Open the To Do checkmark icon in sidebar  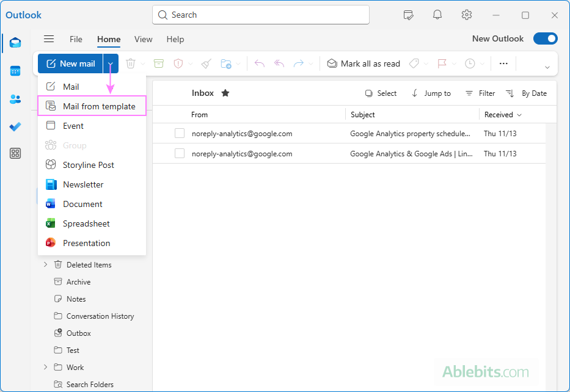click(15, 126)
